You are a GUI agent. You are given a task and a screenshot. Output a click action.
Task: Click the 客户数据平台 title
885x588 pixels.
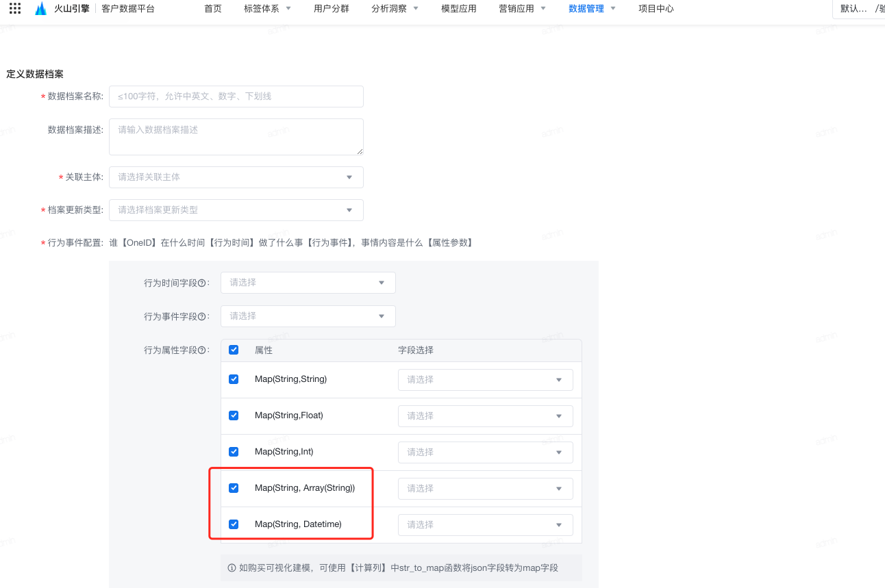point(128,9)
